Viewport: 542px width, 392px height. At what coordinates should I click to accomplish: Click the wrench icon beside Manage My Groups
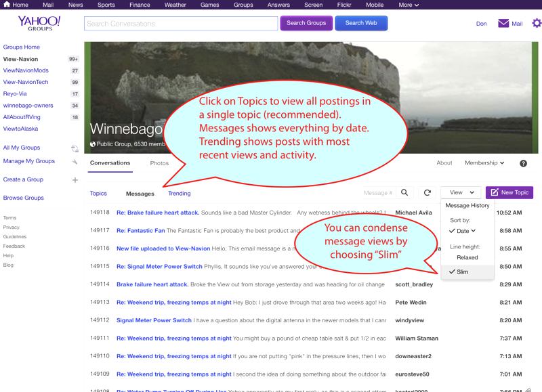[x=75, y=162]
